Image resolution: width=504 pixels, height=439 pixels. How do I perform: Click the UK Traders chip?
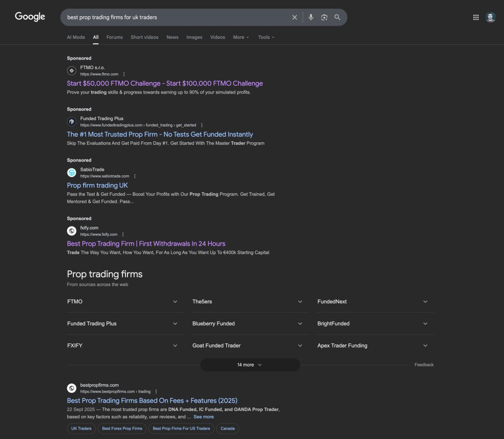[x=81, y=429]
